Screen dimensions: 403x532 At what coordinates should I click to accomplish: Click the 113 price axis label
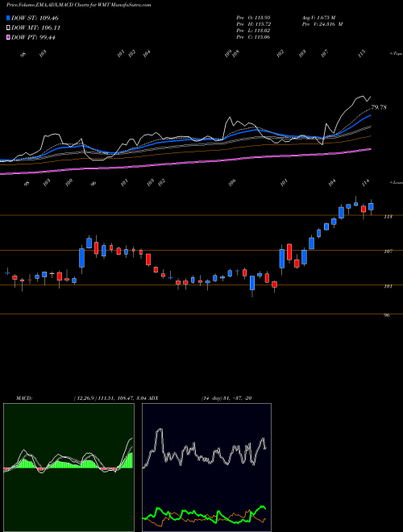coord(388,217)
